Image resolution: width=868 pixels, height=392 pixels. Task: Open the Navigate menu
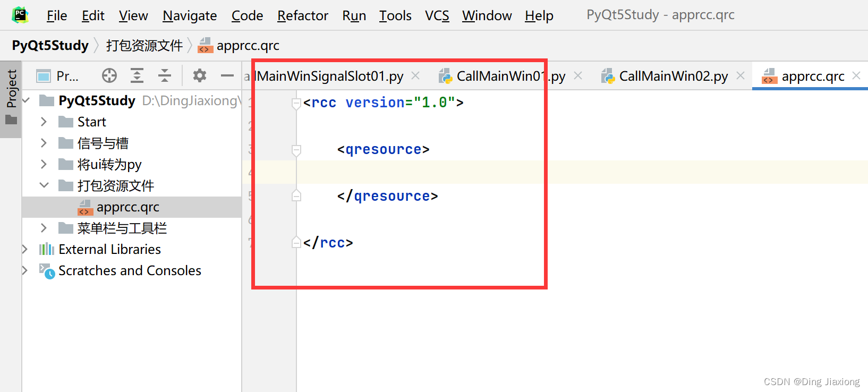(x=190, y=16)
